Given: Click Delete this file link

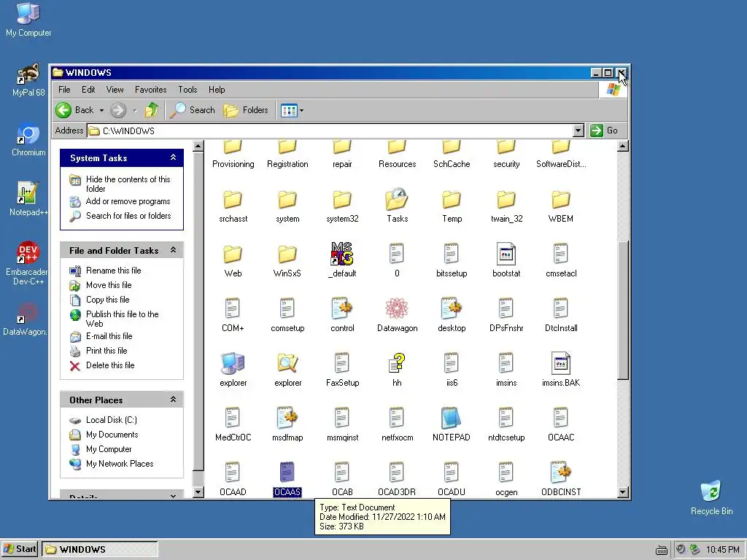Looking at the screenshot, I should click(110, 365).
